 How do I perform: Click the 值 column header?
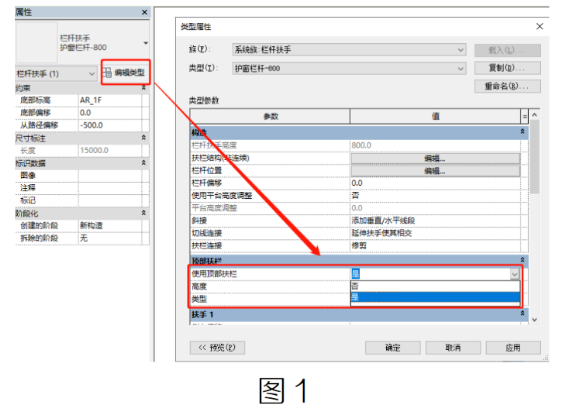pos(435,116)
